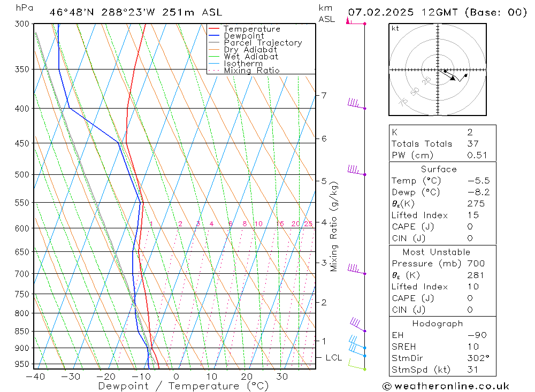Click the storm motion triangle in hodograph
The image size is (535, 392).
point(453,79)
